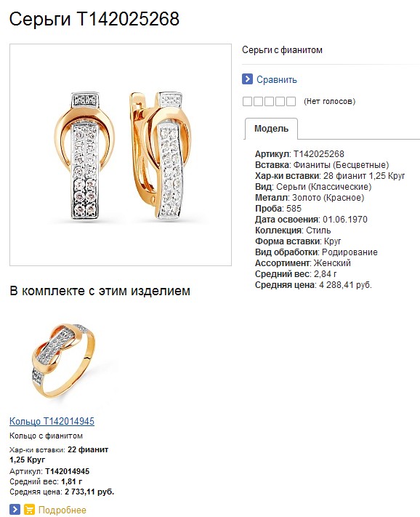Rate the earrings with first star box
Viewport: 420px width, 517px height.
coord(247,101)
